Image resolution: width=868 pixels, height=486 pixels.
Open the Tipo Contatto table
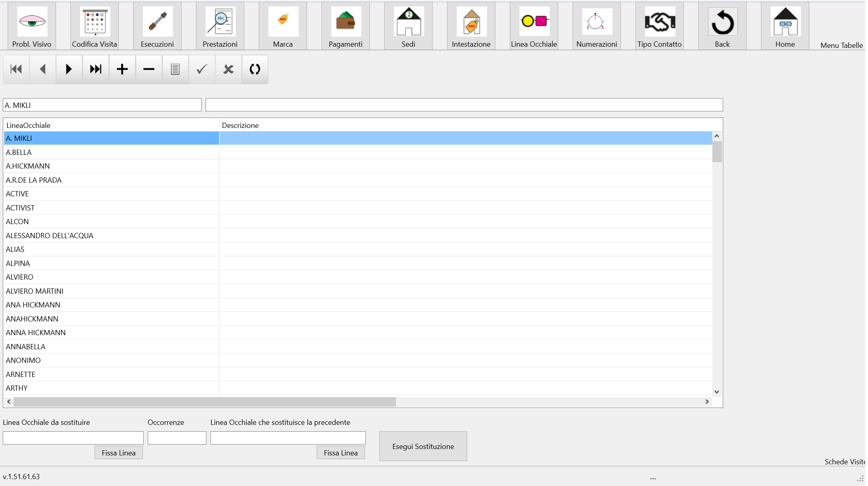pyautogui.click(x=660, y=26)
